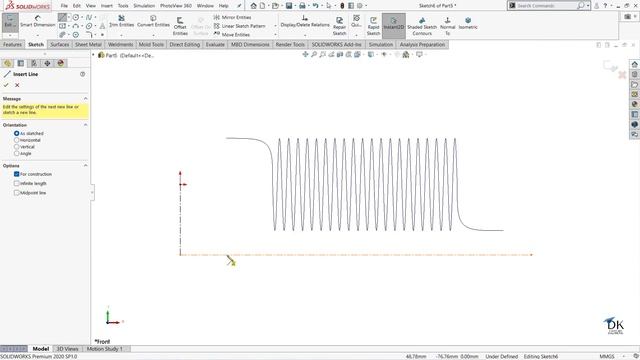
Task: Select the Sketch Fillet tool
Action: coord(89,35)
